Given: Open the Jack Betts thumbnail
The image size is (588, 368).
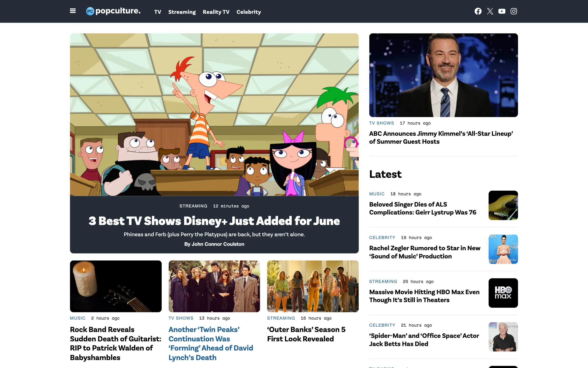Looking at the screenshot, I should pos(503,337).
